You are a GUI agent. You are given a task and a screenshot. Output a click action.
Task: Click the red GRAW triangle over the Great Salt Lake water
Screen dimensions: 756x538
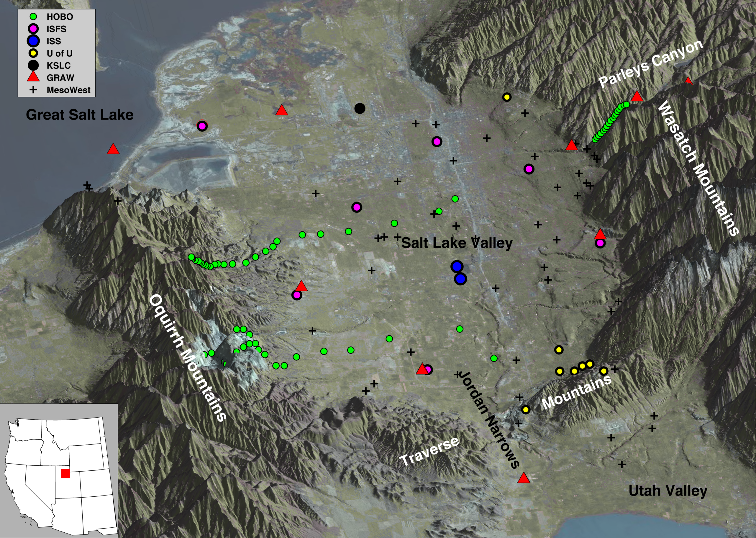[113, 149]
